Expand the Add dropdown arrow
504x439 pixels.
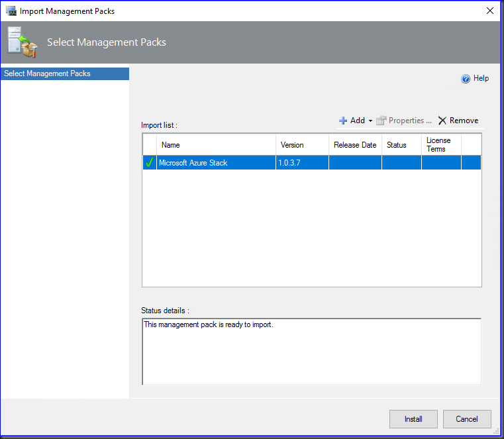point(370,121)
